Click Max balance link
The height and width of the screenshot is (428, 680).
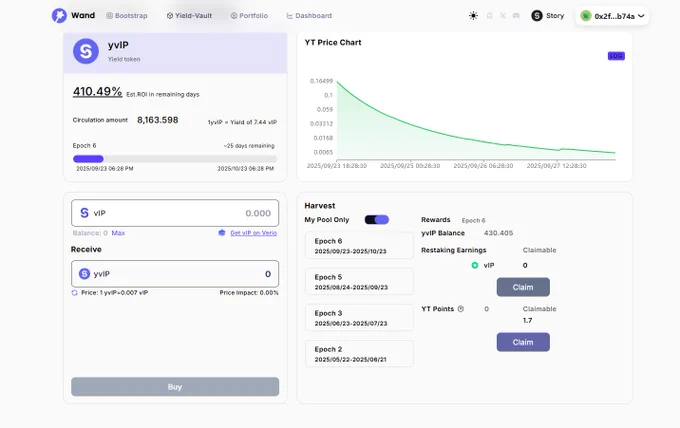(x=118, y=233)
